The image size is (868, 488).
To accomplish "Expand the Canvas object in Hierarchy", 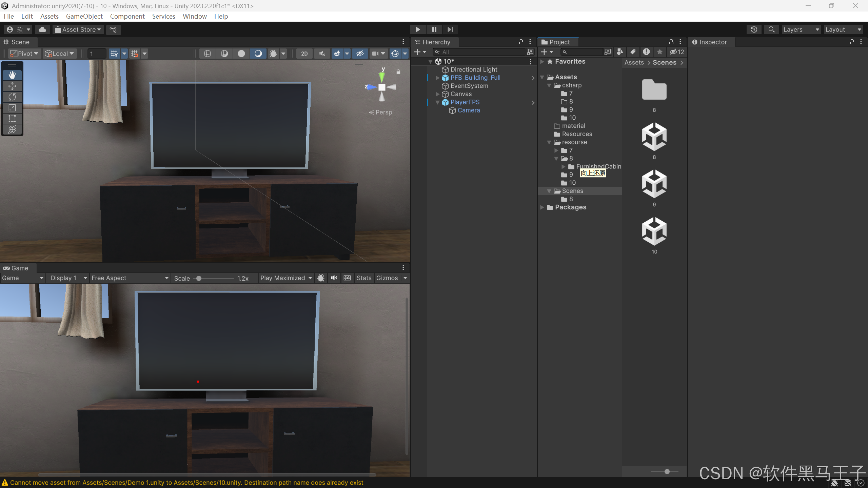I will click(437, 94).
